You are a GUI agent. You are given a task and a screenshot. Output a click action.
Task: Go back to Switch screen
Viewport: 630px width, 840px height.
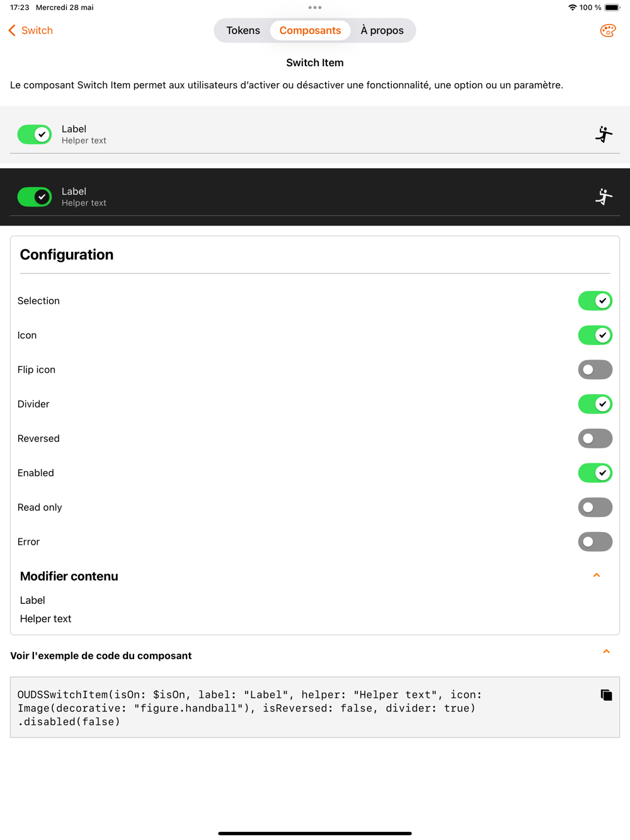[x=30, y=30]
